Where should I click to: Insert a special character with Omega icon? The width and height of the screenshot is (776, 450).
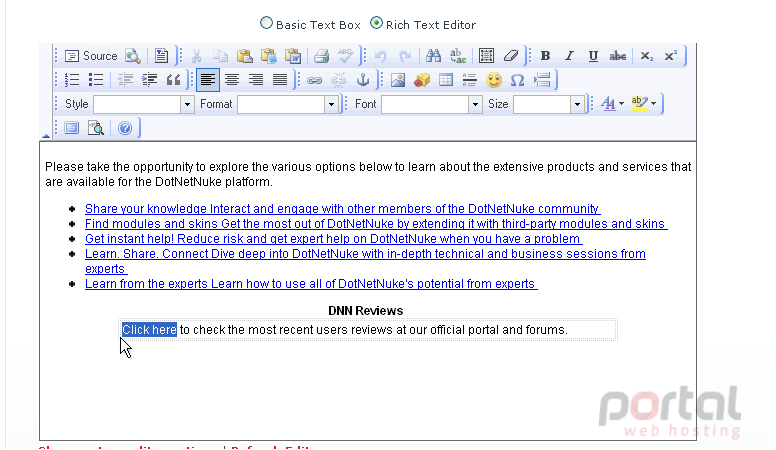517,80
